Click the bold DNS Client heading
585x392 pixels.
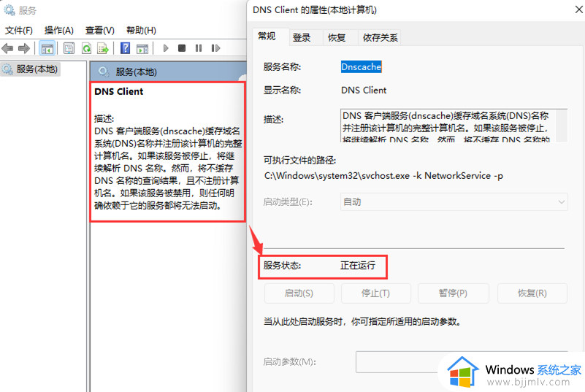click(x=118, y=92)
